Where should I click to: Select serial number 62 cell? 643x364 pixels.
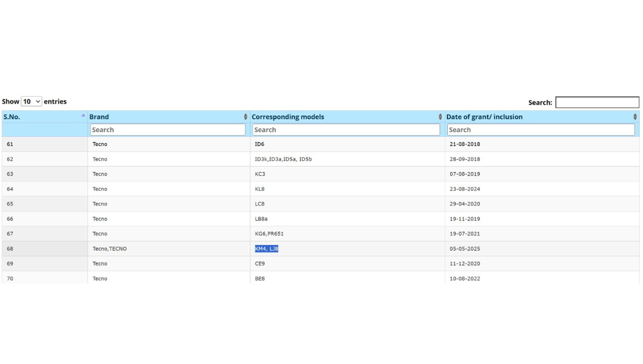coord(44,159)
